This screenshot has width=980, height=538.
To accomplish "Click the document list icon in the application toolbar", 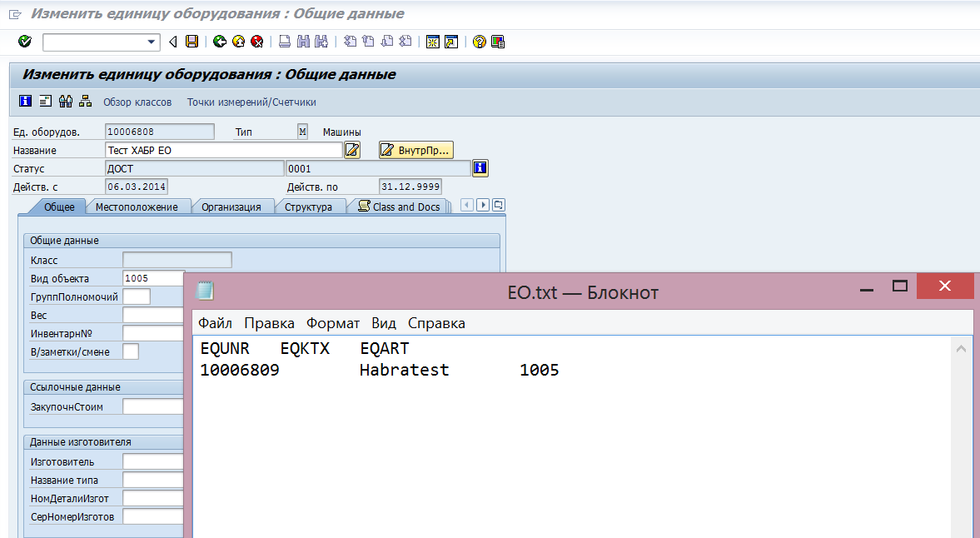I will tap(45, 102).
